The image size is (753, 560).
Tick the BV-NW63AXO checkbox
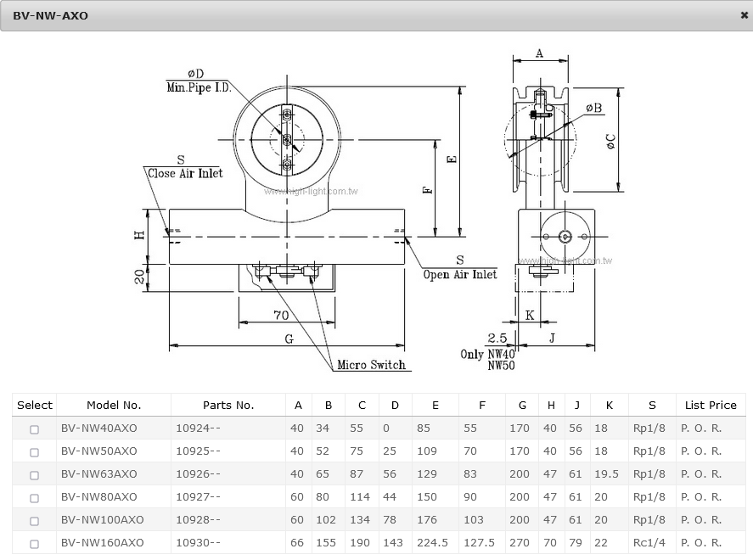[x=35, y=475]
